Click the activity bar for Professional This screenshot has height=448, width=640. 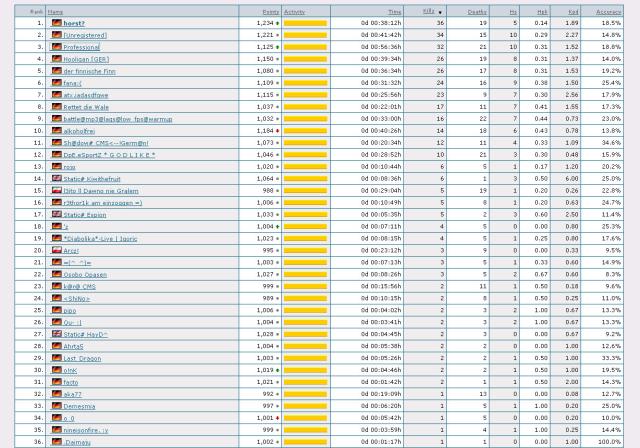click(x=305, y=47)
